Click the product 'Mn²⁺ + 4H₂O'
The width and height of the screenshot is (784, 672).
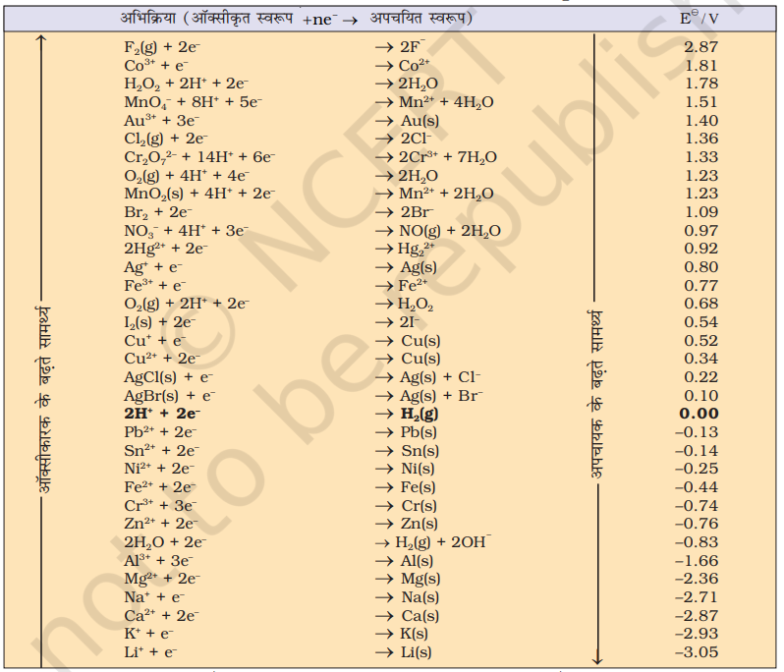pos(446,102)
